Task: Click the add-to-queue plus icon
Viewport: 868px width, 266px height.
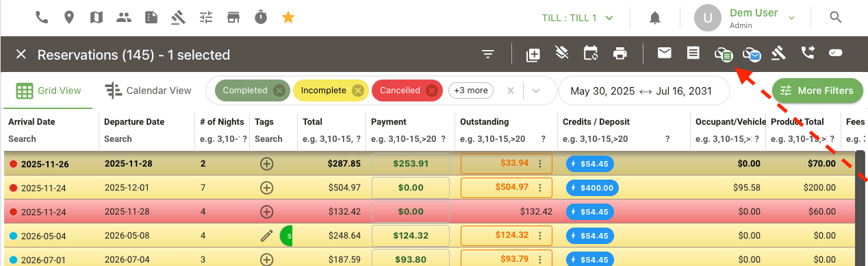Action: (x=533, y=54)
